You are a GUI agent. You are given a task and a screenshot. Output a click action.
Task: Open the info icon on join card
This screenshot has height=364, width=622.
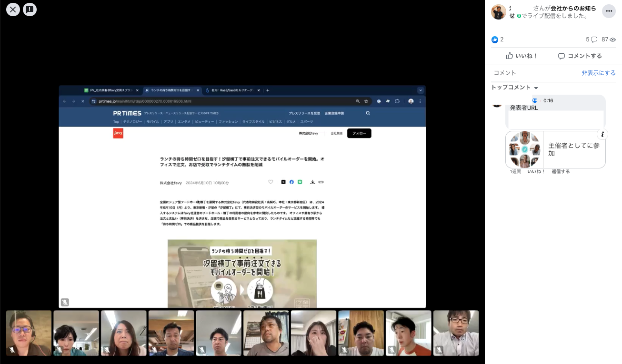[x=602, y=134]
